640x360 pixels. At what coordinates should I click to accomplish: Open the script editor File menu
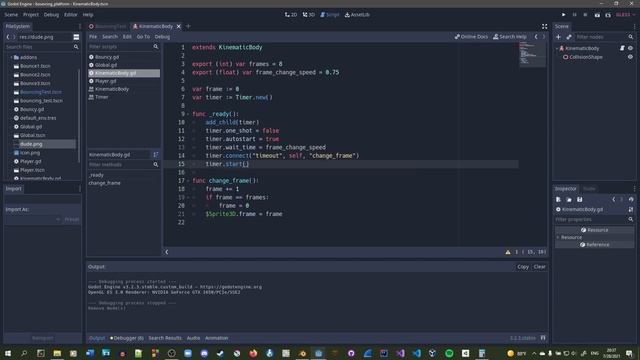tap(93, 37)
